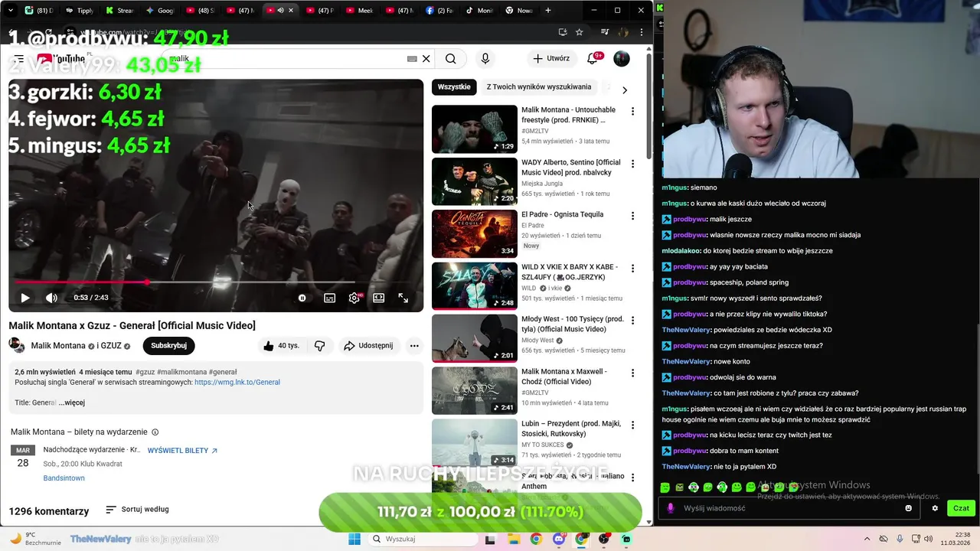This screenshot has height=551, width=980.
Task: Show hidden system tray icons
Action: (867, 540)
